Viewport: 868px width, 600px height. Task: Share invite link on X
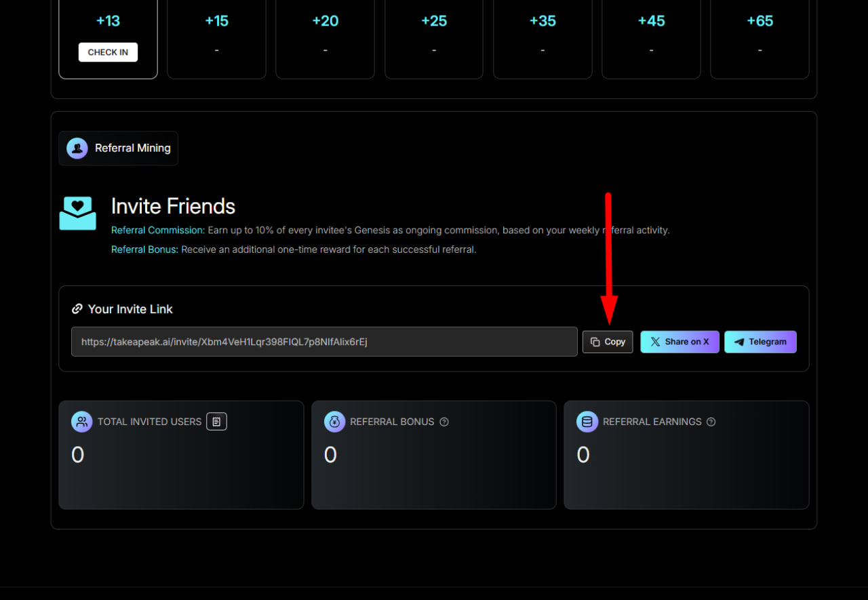tap(679, 342)
